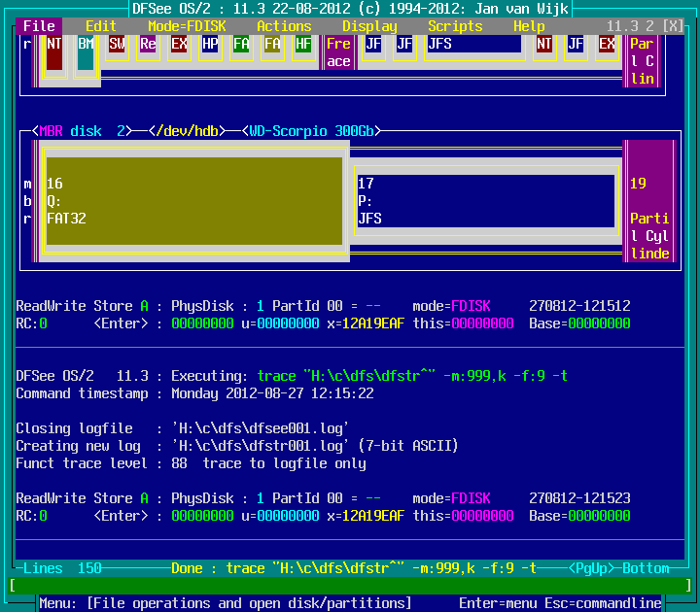This screenshot has height=612, width=700.
Task: Expand the Display menu
Action: (369, 26)
